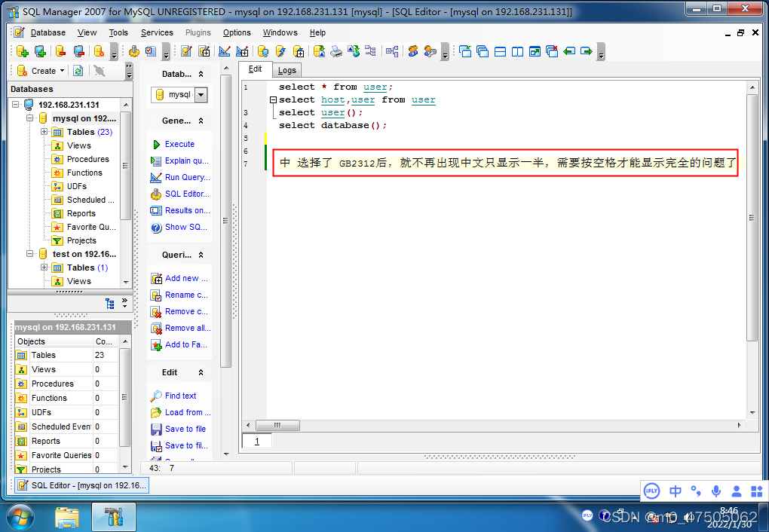Screen dimensions: 769x532
Task: Expand the Tables (23) tree node
Action: coord(44,132)
